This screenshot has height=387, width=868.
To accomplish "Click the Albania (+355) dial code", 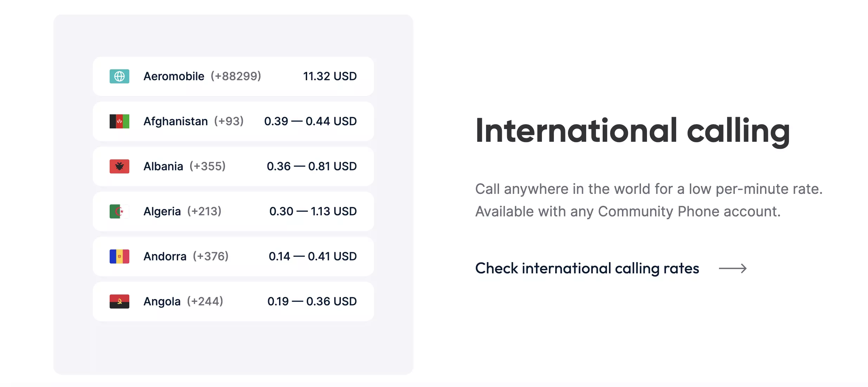I will (x=208, y=166).
